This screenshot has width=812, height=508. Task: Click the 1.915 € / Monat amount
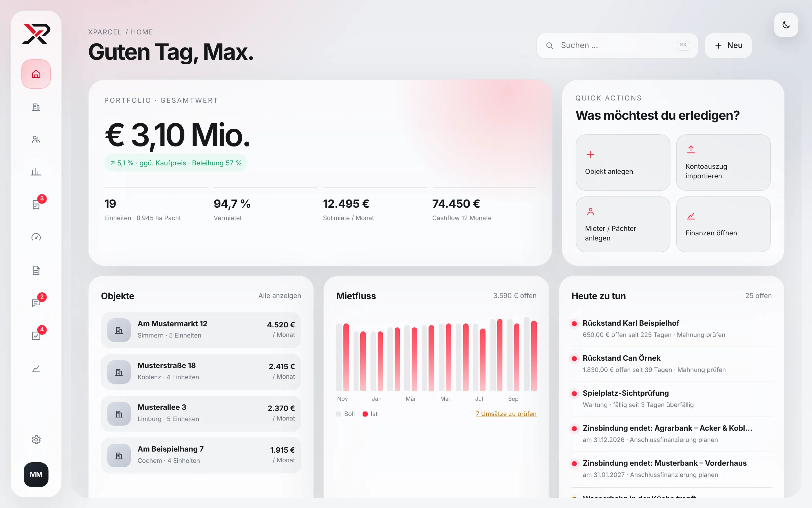[283, 455]
